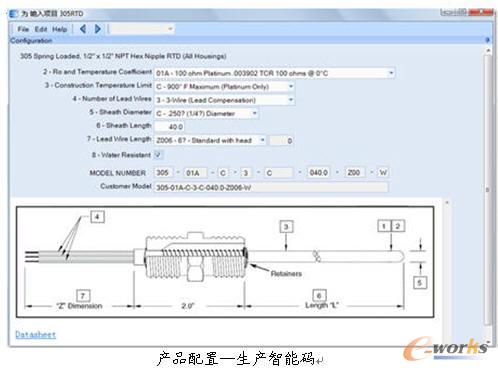
Task: Expand Number of Lead Wires dropdown
Action: pos(291,100)
